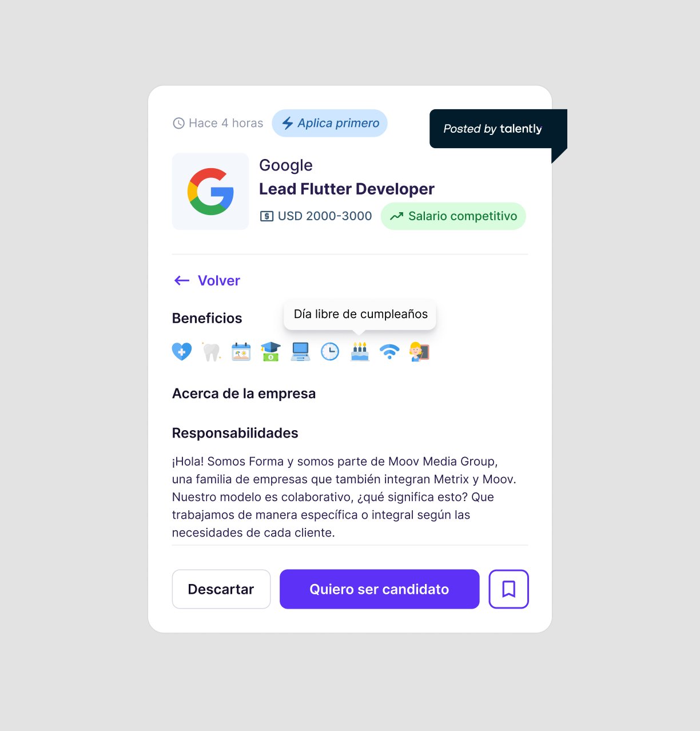
Task: Click the clock flexible hours icon
Action: coord(330,352)
